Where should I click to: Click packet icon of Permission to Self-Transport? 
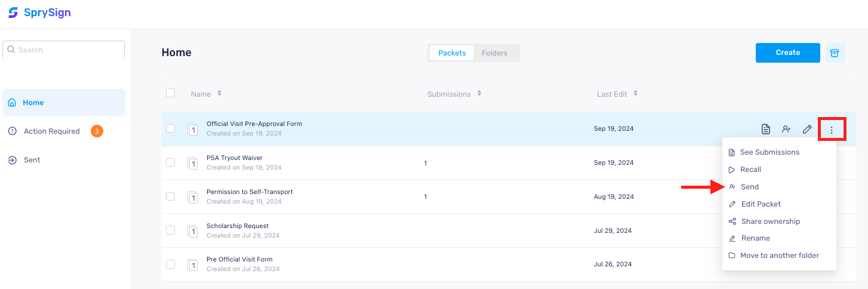192,196
